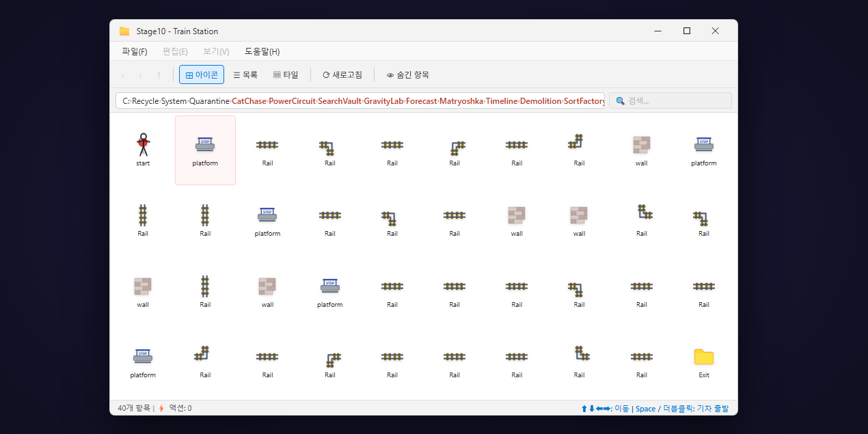Screen dimensions: 868x434
Task: Toggle the 숨긴 항목 hidden items option
Action: [x=408, y=75]
